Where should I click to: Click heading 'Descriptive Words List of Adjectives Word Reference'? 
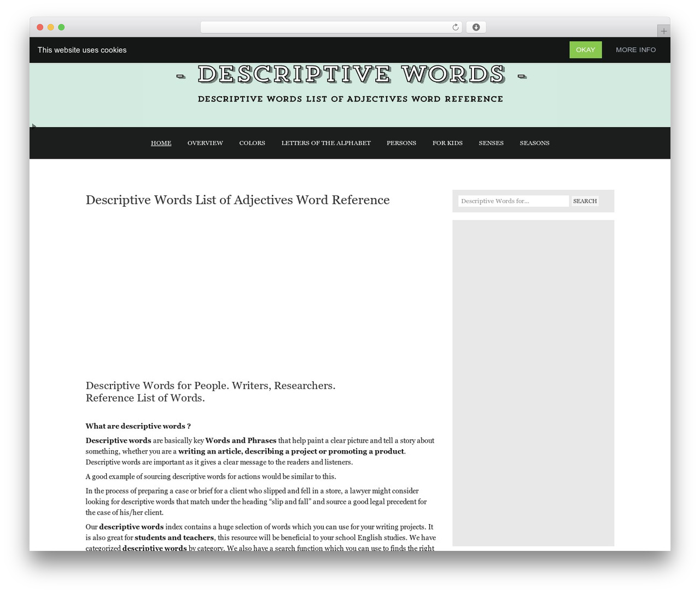237,200
